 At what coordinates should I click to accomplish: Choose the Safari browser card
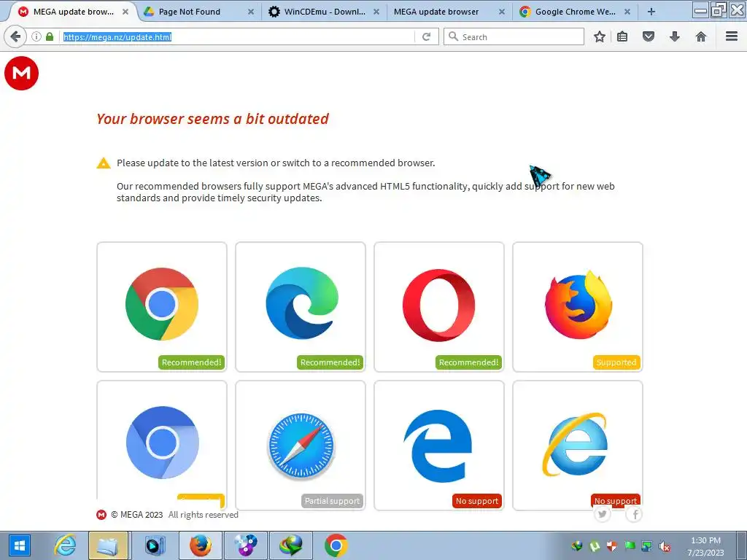click(301, 446)
